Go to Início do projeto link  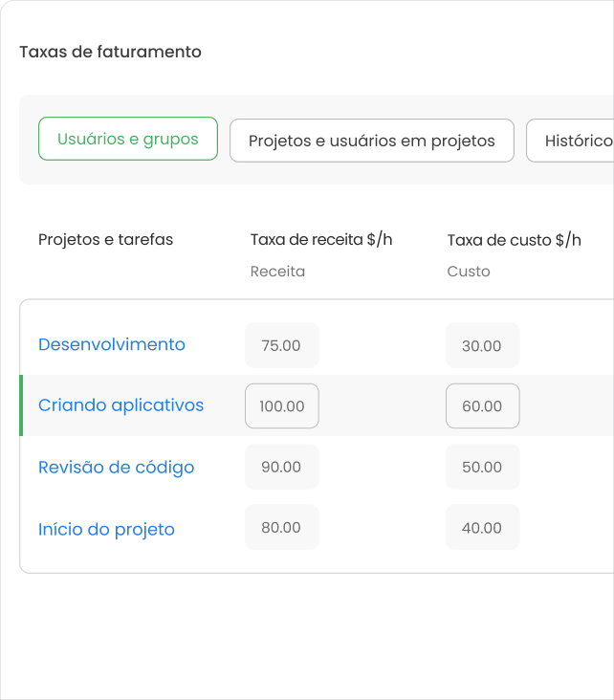(x=106, y=529)
